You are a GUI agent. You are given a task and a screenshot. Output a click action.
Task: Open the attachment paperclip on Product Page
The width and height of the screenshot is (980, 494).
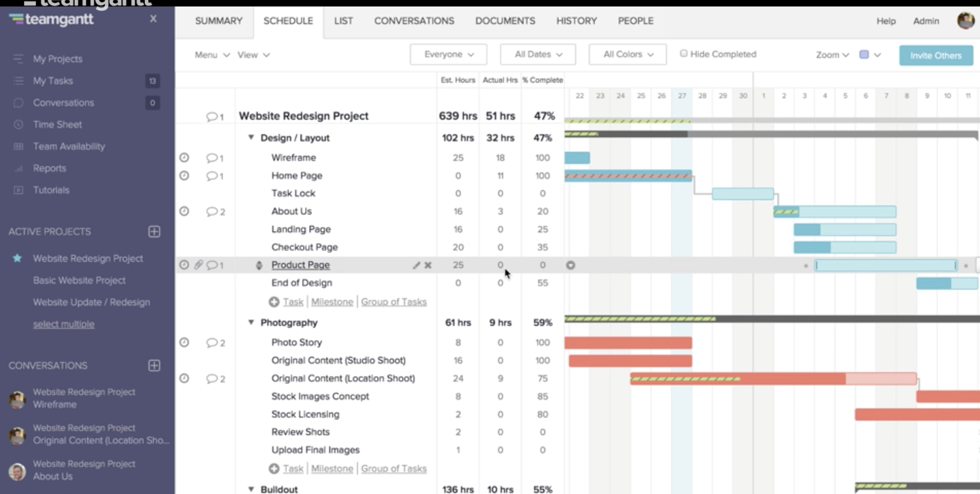point(198,265)
